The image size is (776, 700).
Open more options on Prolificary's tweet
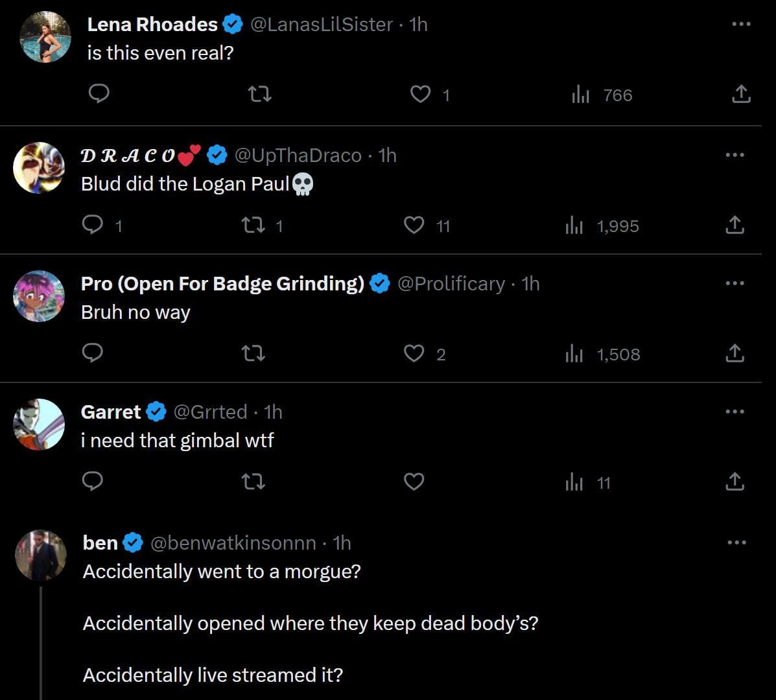(735, 283)
